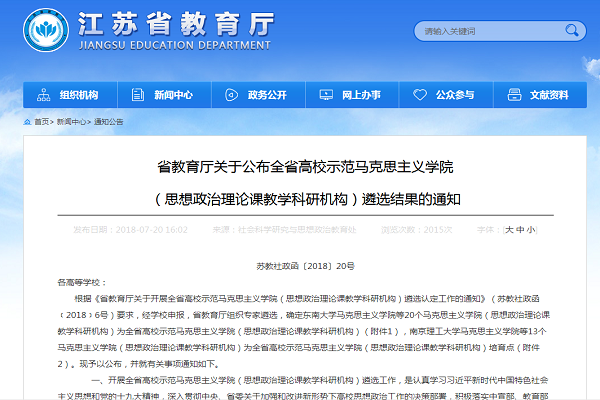600x400 pixels.
Task: Go to 首页 in the breadcrumb
Action: point(41,122)
